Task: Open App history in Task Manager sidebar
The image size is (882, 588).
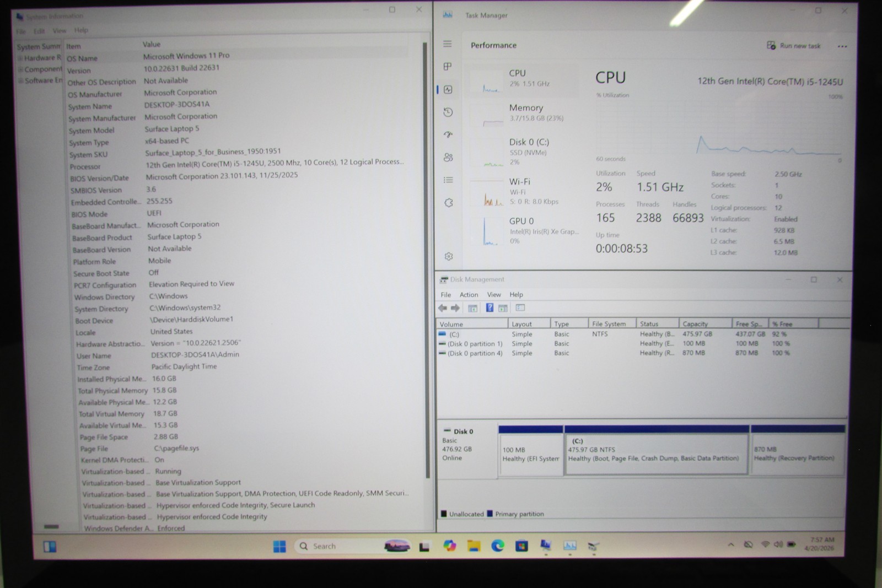Action: pyautogui.click(x=448, y=112)
